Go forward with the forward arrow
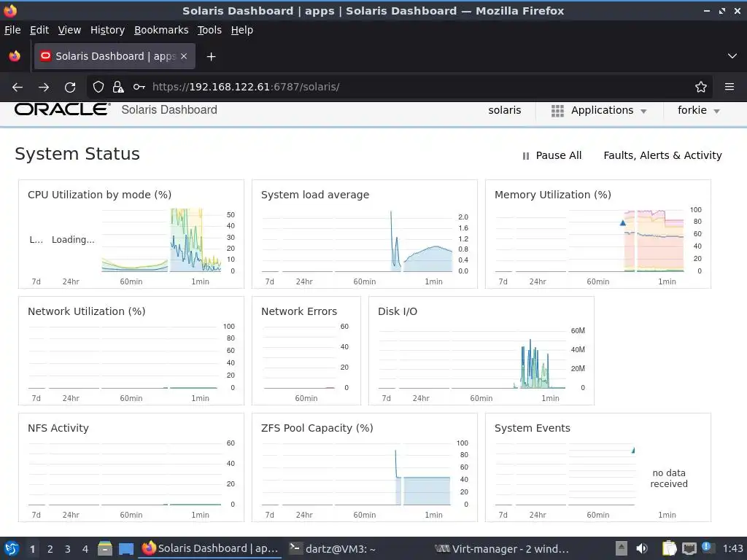Screen dimensions: 747x560 click(43, 87)
